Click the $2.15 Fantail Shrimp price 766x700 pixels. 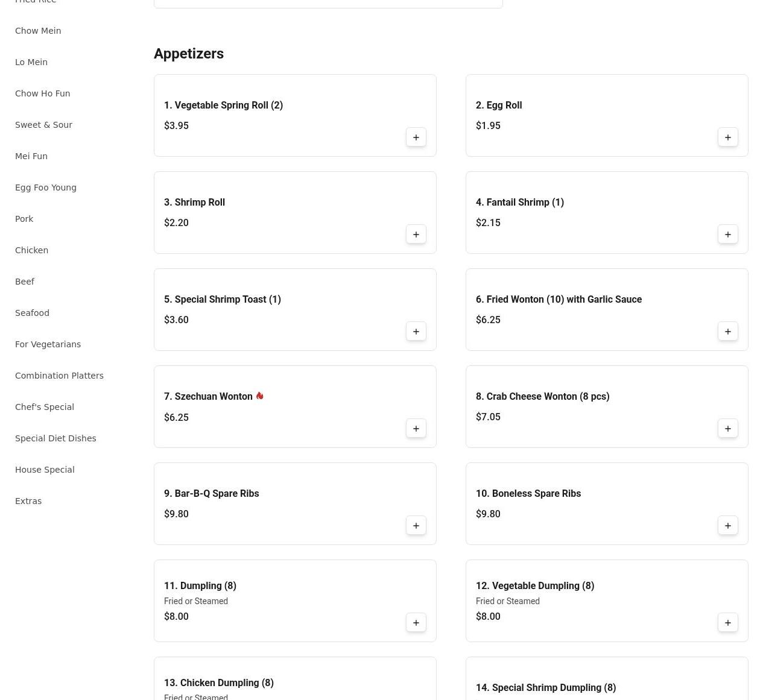pyautogui.click(x=488, y=222)
